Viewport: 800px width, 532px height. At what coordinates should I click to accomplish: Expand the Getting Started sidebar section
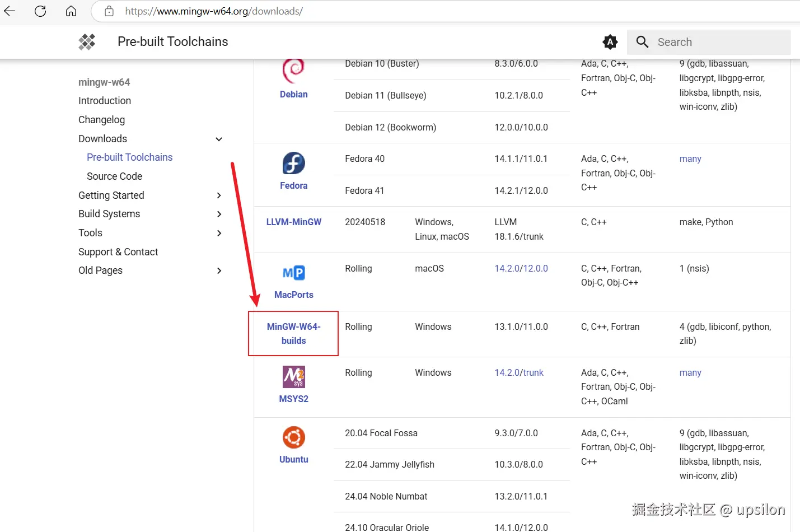coord(219,195)
